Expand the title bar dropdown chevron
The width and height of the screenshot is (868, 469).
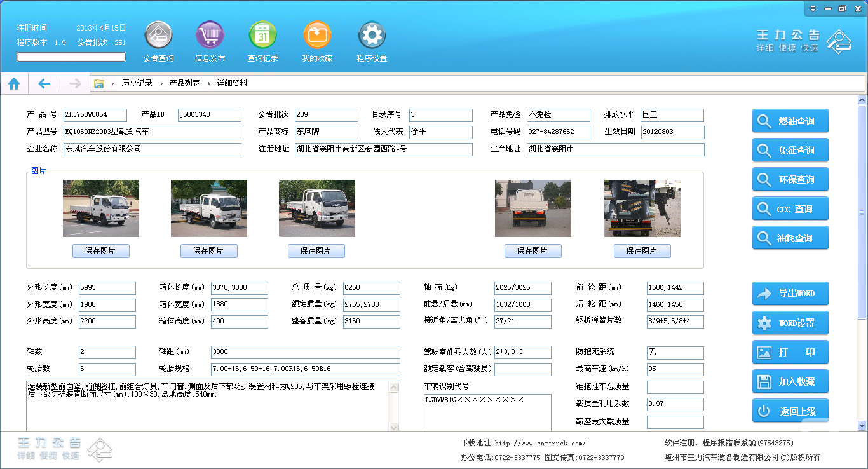pyautogui.click(x=812, y=8)
